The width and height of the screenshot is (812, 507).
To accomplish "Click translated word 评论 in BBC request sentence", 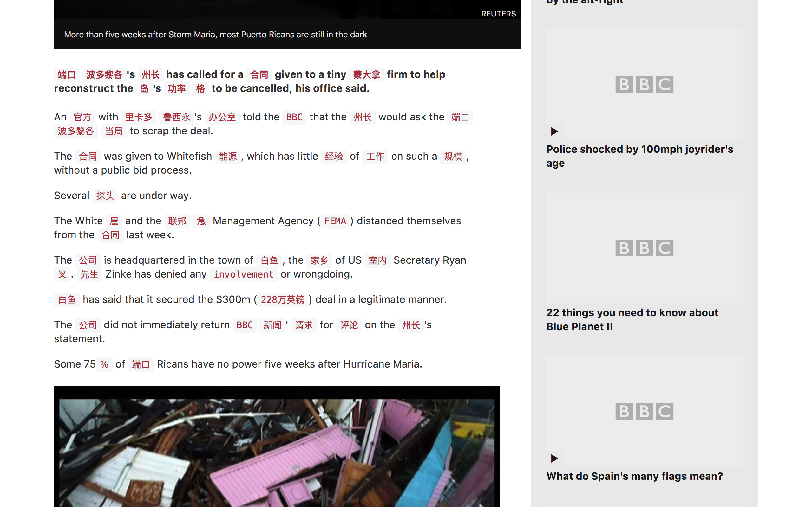I will pos(349,325).
